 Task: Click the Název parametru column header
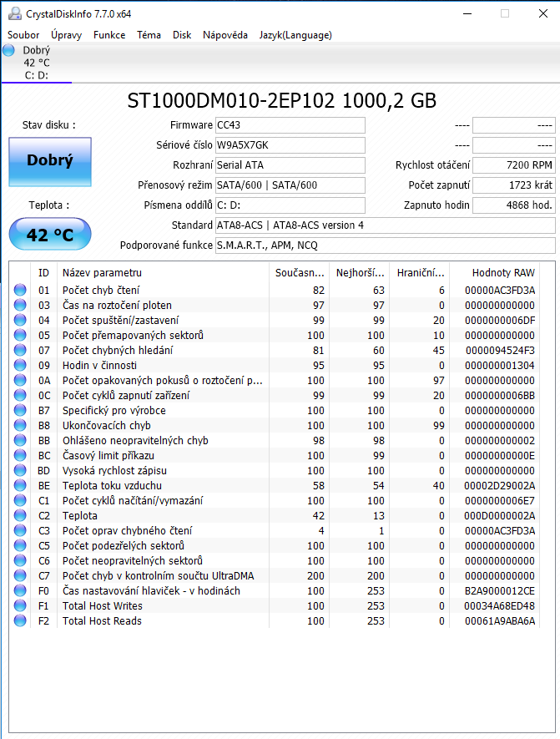tap(163, 272)
